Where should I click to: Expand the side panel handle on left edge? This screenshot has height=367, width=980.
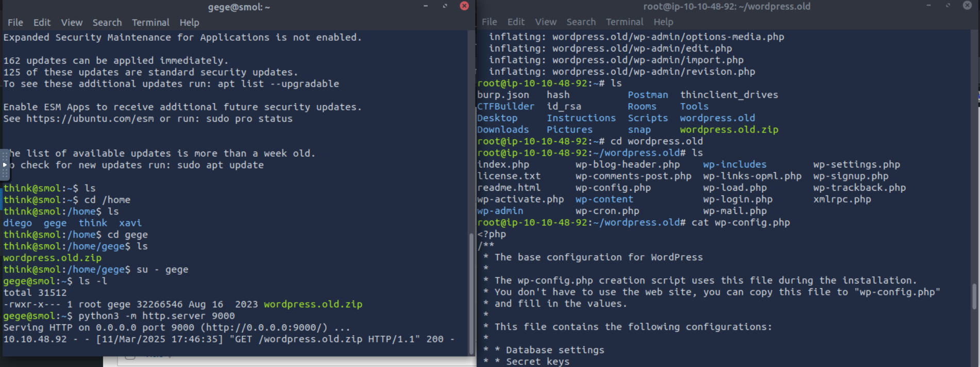click(5, 165)
